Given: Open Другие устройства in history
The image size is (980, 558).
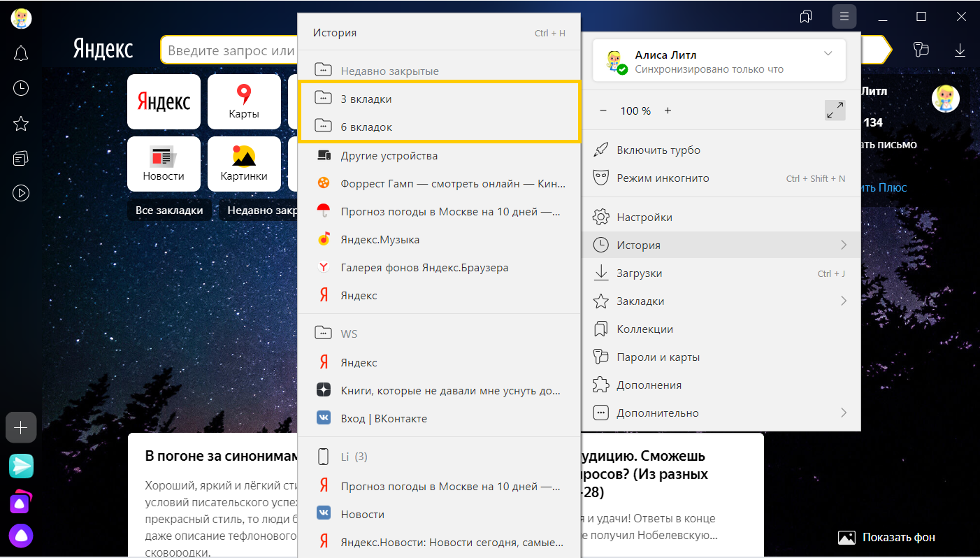Looking at the screenshot, I should click(x=439, y=155).
